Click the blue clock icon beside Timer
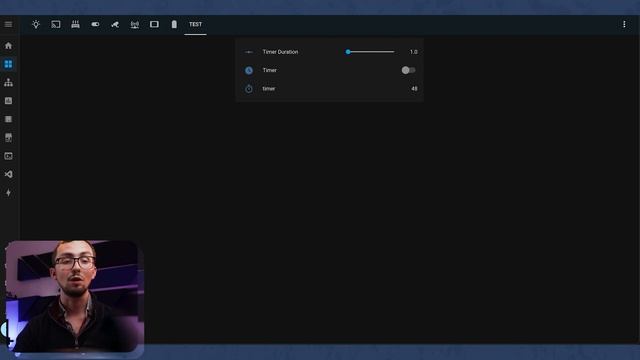Viewport: 640px width, 360px height. coord(249,71)
